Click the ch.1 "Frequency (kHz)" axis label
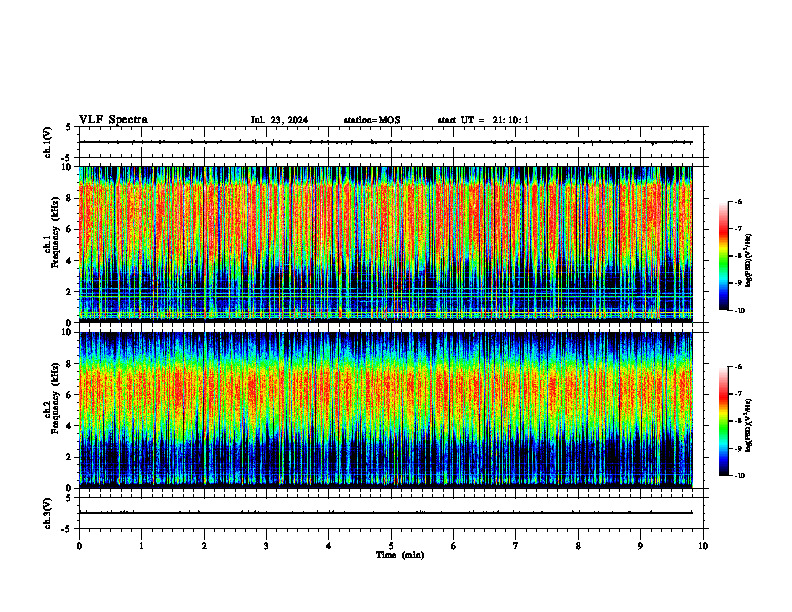The image size is (792, 612). pos(55,232)
